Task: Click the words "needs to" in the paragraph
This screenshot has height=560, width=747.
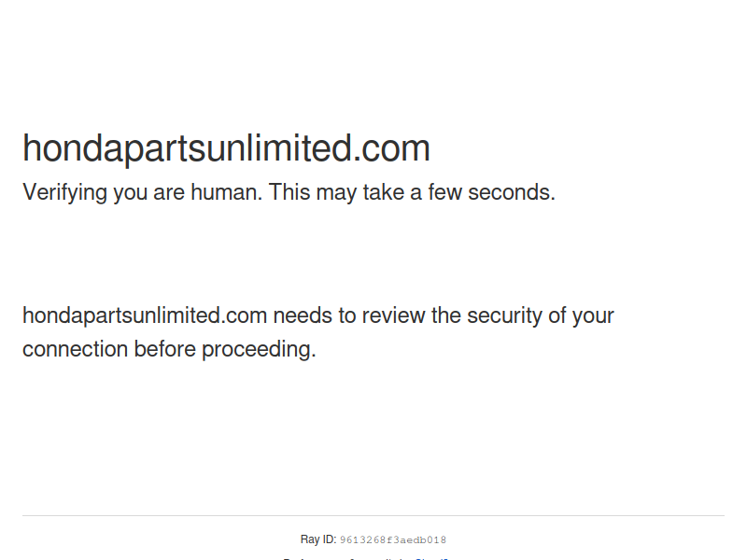Action: pos(303,316)
